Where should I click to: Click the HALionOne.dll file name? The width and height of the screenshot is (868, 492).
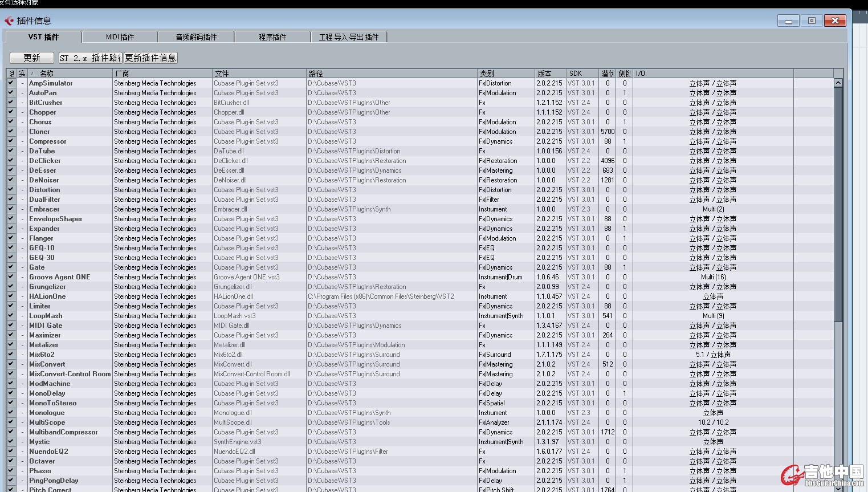[233, 296]
